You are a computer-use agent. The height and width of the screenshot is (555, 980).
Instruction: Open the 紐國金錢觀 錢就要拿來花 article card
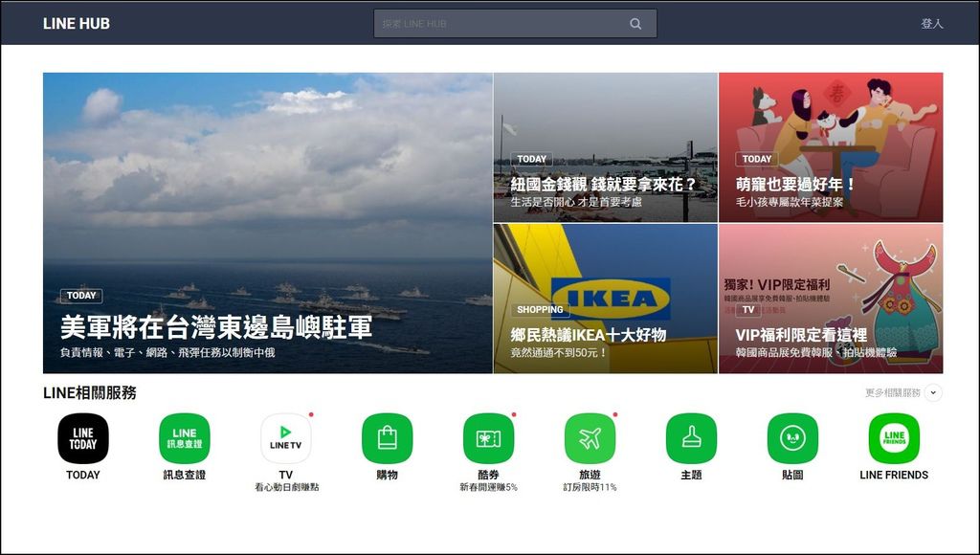606,147
